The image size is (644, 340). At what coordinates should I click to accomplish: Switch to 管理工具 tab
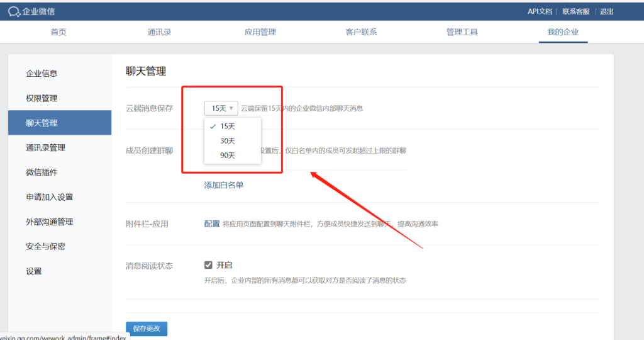click(x=462, y=32)
